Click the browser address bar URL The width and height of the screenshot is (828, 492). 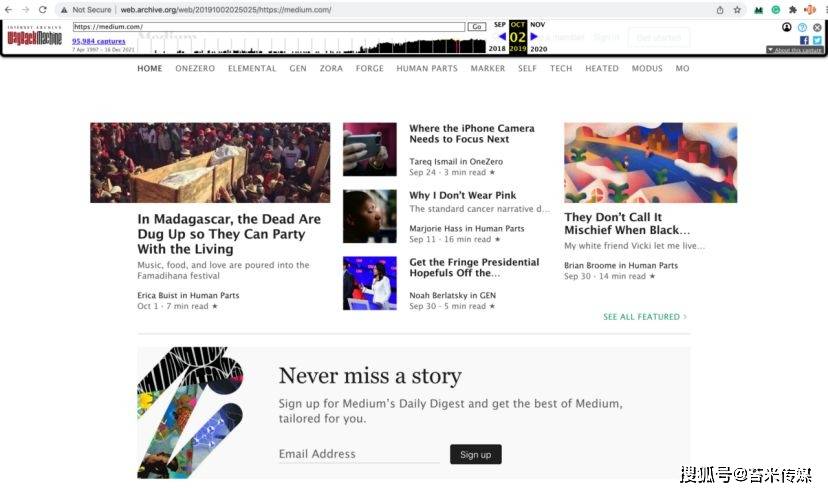tap(226, 10)
